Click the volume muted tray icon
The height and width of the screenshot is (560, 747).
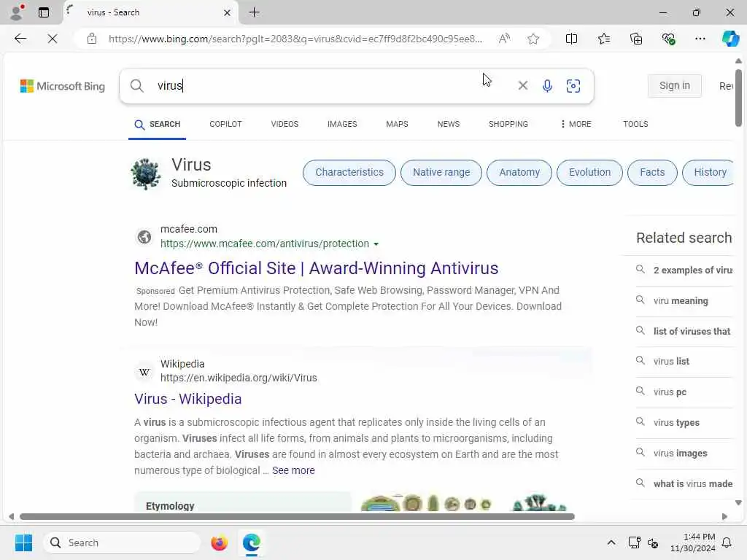pyautogui.click(x=653, y=542)
